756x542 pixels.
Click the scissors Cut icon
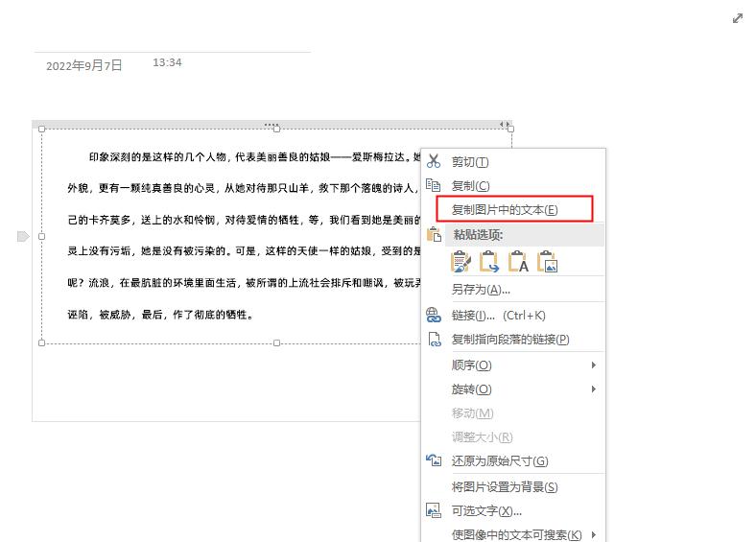tap(434, 161)
